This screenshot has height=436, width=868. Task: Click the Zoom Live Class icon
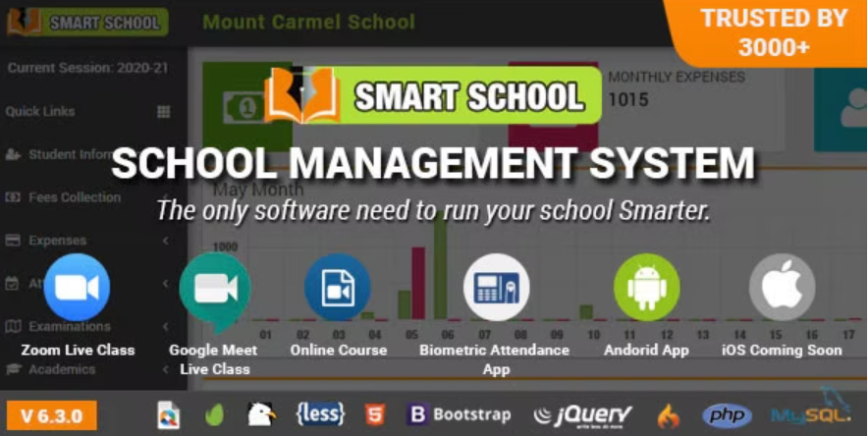(x=77, y=287)
